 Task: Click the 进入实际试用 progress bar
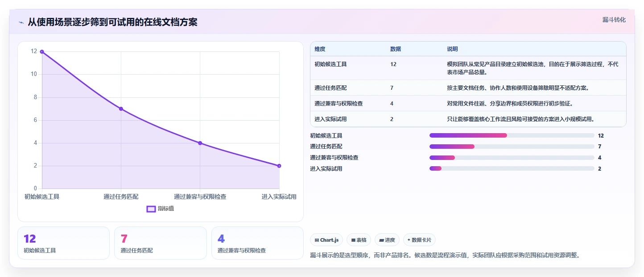512,168
